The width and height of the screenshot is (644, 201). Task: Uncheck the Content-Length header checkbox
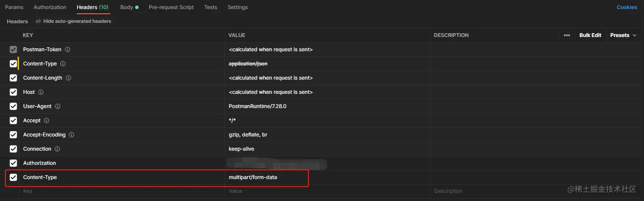(13, 78)
